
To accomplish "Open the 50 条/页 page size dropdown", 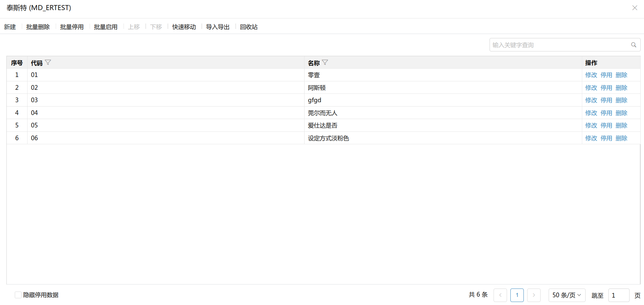I will [566, 295].
